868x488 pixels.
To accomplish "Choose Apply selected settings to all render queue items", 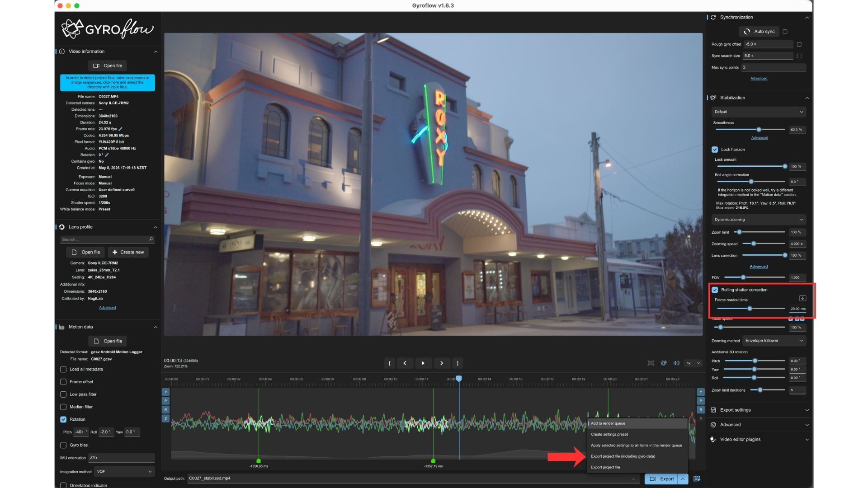I will point(637,445).
